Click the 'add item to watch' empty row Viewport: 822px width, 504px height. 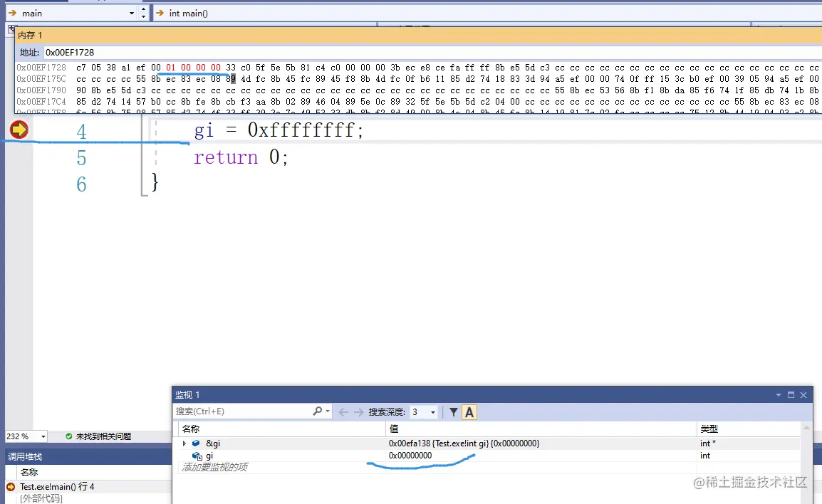pyautogui.click(x=214, y=467)
